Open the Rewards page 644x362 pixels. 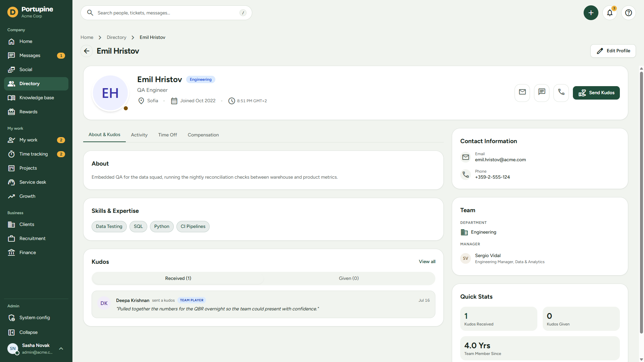[36, 112]
